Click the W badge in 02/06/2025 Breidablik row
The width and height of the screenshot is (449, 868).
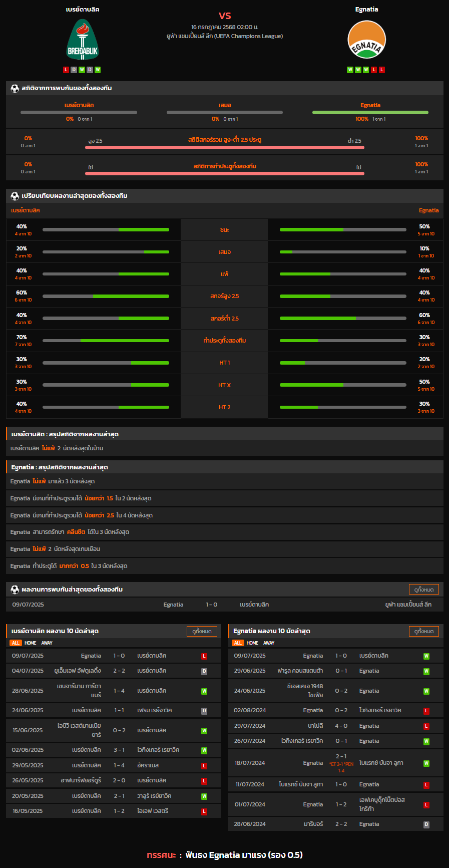pyautogui.click(x=204, y=750)
